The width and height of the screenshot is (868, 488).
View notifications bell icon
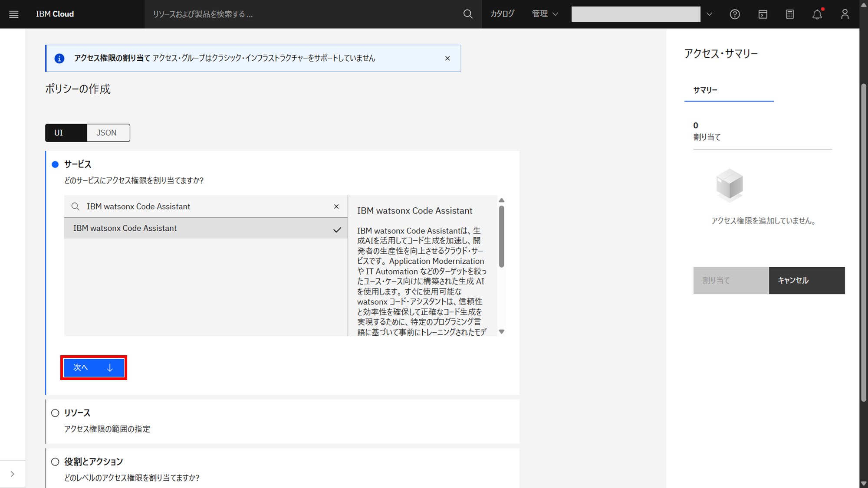coord(817,14)
